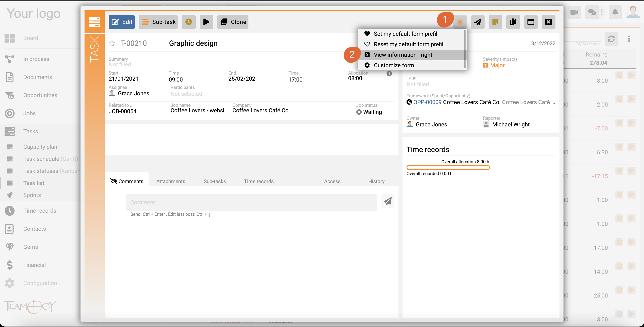Viewport: 644px width, 327px height.
Task: Click the JOB-00054 related job value
Action: tap(123, 111)
